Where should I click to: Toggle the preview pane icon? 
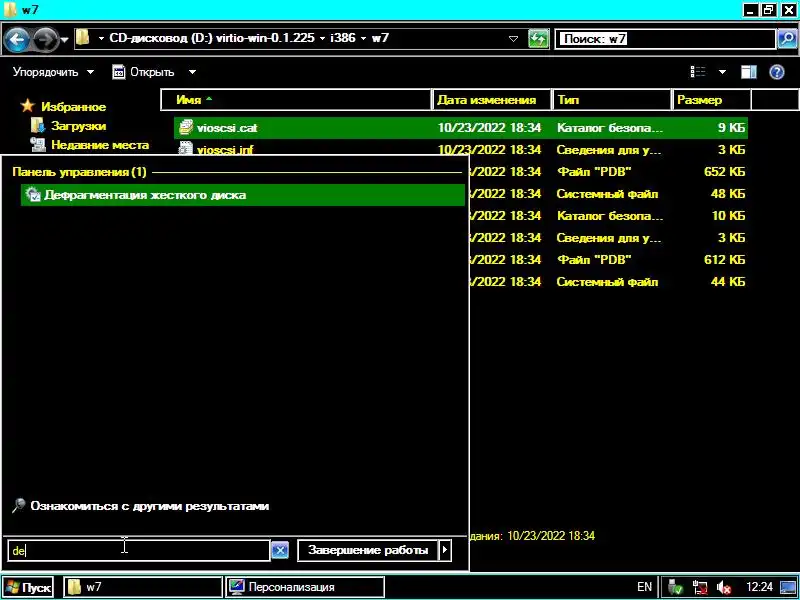click(748, 72)
